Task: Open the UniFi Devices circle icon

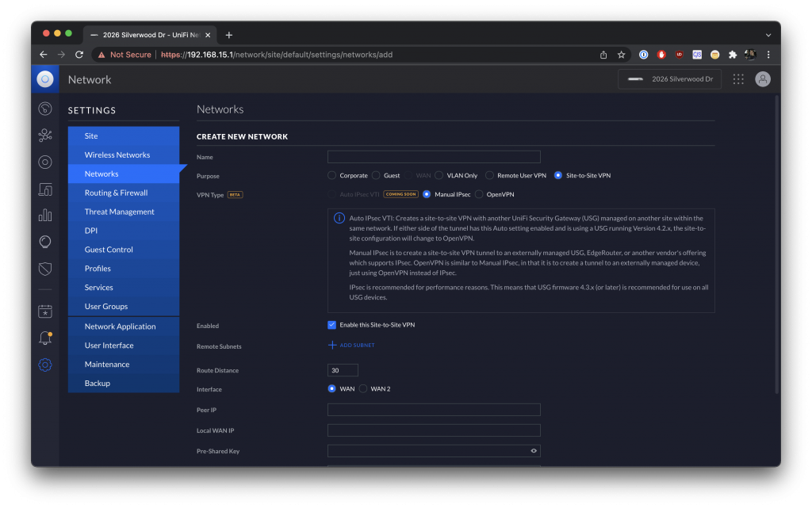Action: 45,162
